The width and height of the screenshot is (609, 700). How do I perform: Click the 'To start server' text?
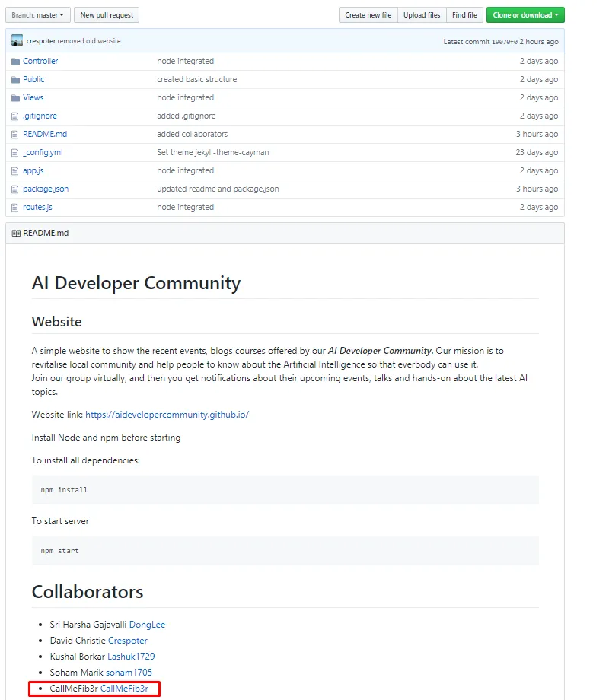60,521
